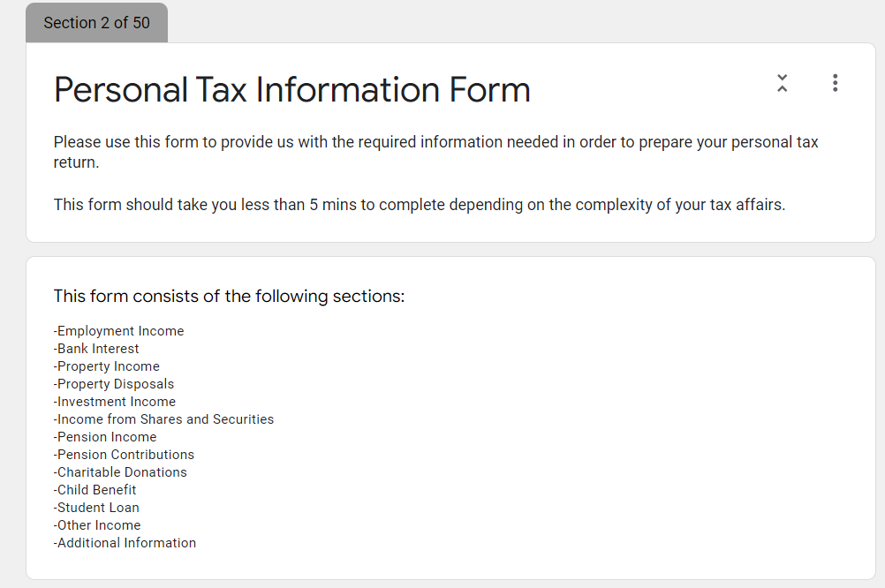Viewport: 885px width, 588px height.
Task: Click the Child Benefit line
Action: [x=95, y=490]
